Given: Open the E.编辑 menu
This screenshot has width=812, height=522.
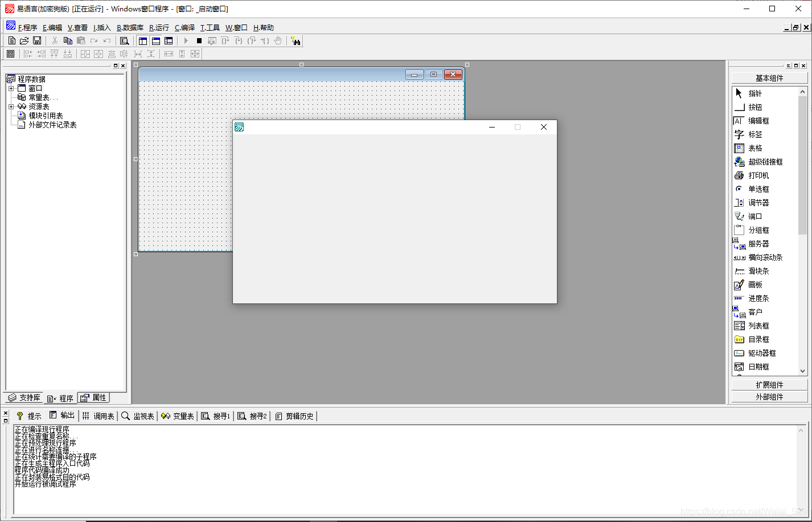Looking at the screenshot, I should [52, 27].
